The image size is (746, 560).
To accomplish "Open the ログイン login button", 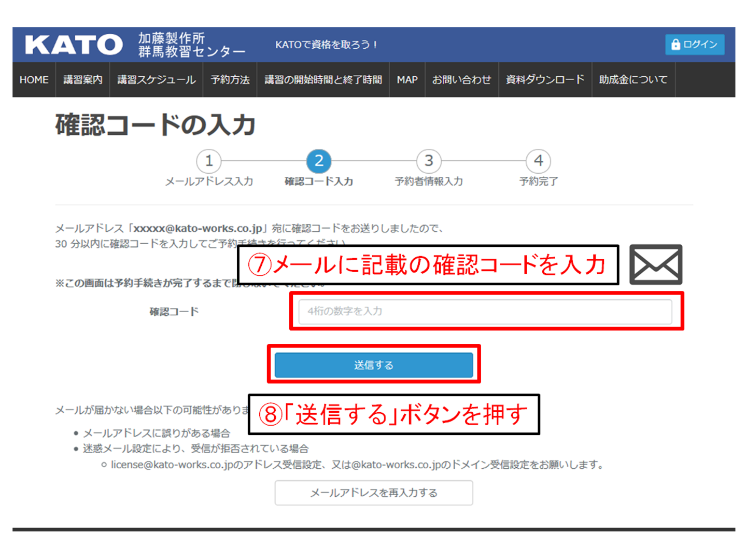I will coord(695,45).
